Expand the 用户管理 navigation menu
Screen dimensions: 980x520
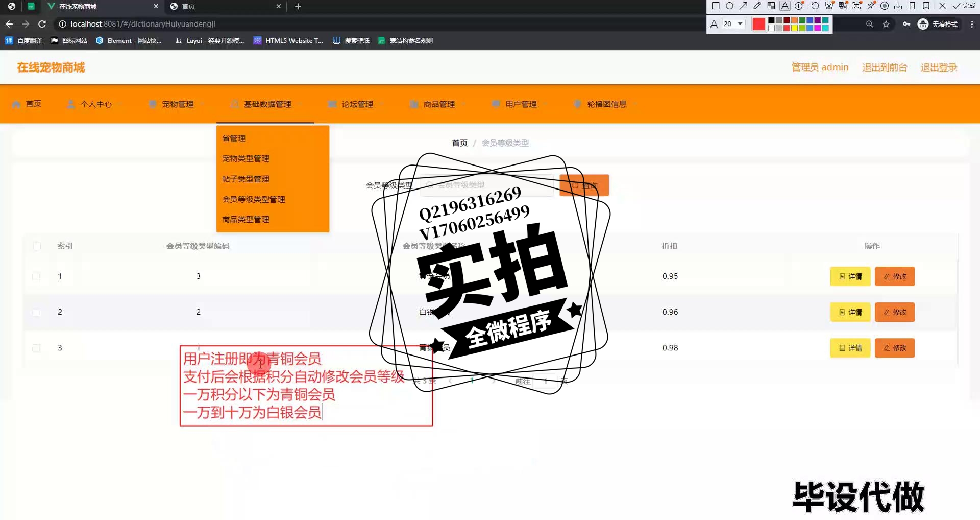[520, 104]
